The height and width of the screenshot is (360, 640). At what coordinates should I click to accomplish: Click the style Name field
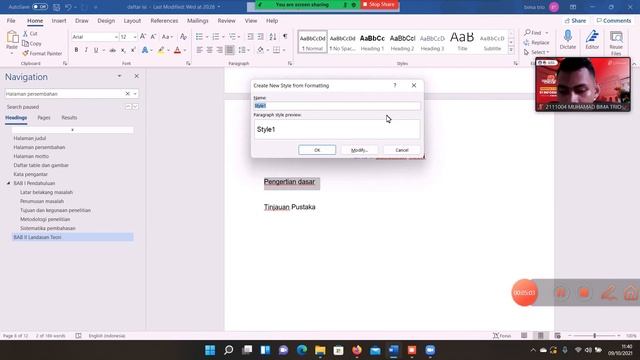(337, 106)
